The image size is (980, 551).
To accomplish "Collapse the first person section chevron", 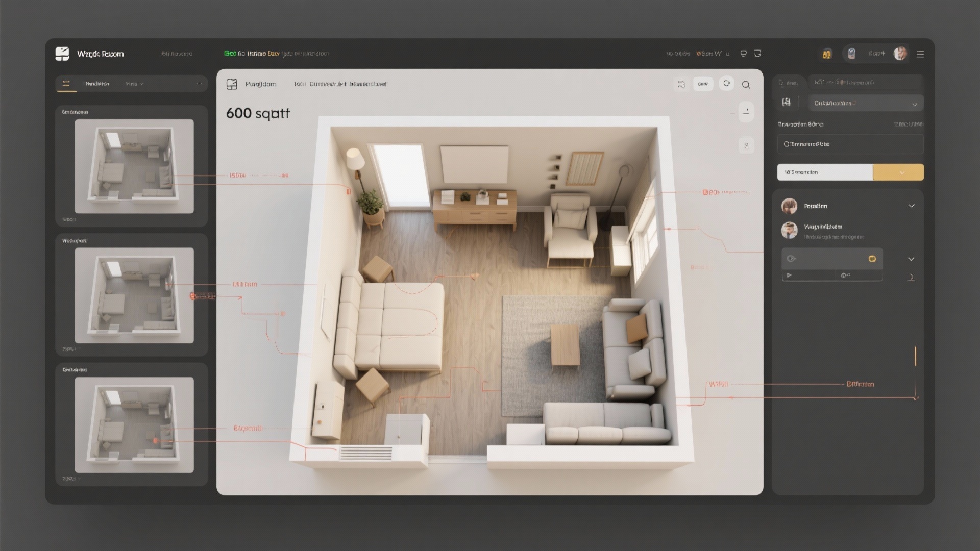I will (x=911, y=206).
